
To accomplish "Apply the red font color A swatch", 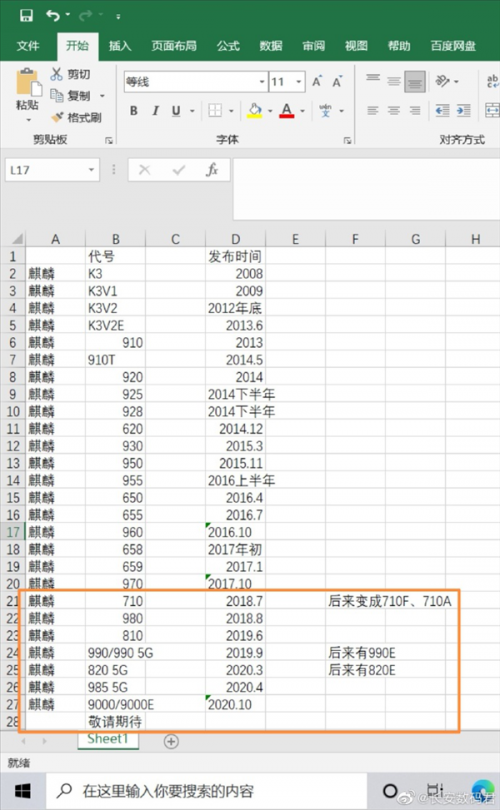I will pyautogui.click(x=287, y=111).
